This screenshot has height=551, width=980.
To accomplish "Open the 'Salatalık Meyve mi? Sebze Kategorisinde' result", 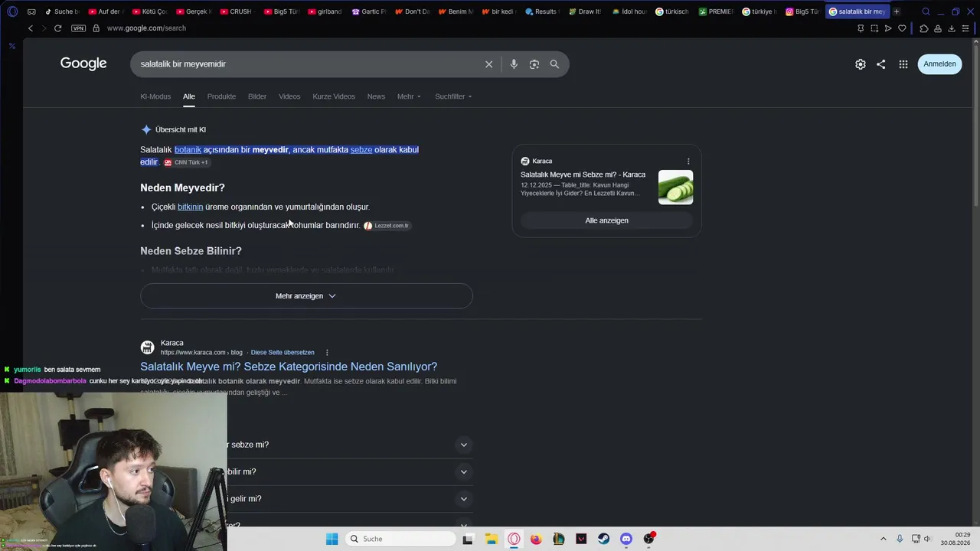I will (289, 367).
